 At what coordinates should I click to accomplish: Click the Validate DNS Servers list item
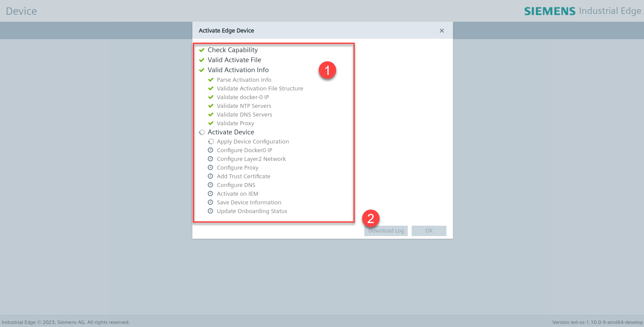[x=244, y=114]
